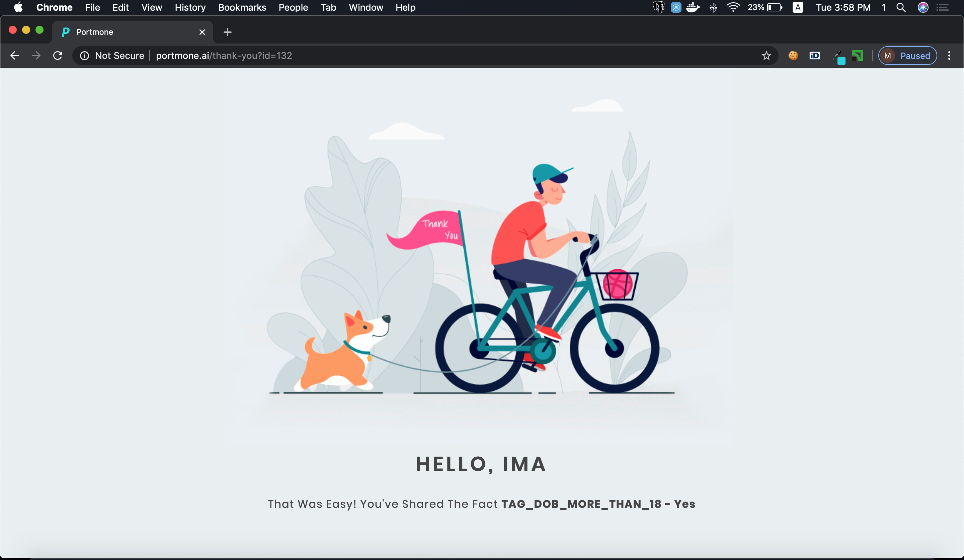Bookmark this page with the star icon
The image size is (964, 560).
coord(766,56)
